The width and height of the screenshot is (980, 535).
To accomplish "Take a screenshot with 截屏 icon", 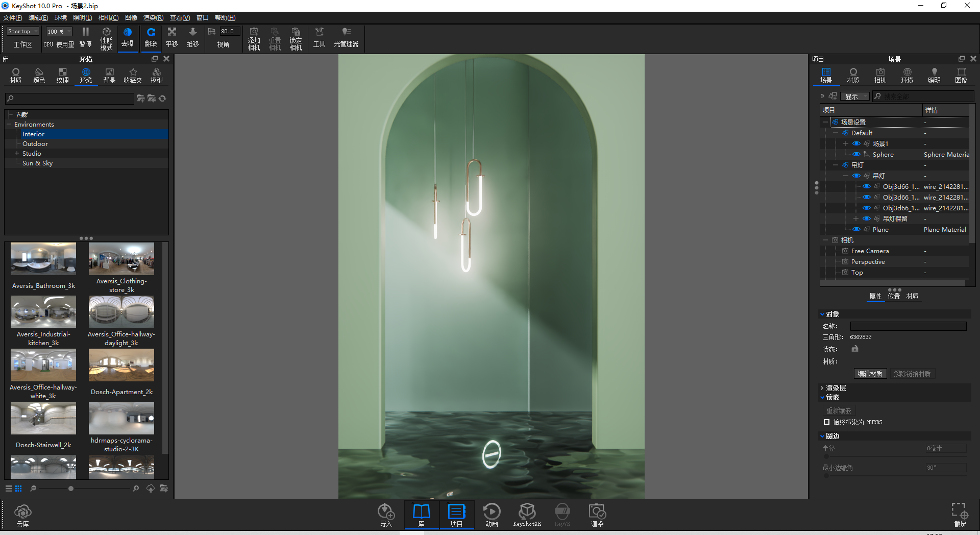I will (x=960, y=514).
